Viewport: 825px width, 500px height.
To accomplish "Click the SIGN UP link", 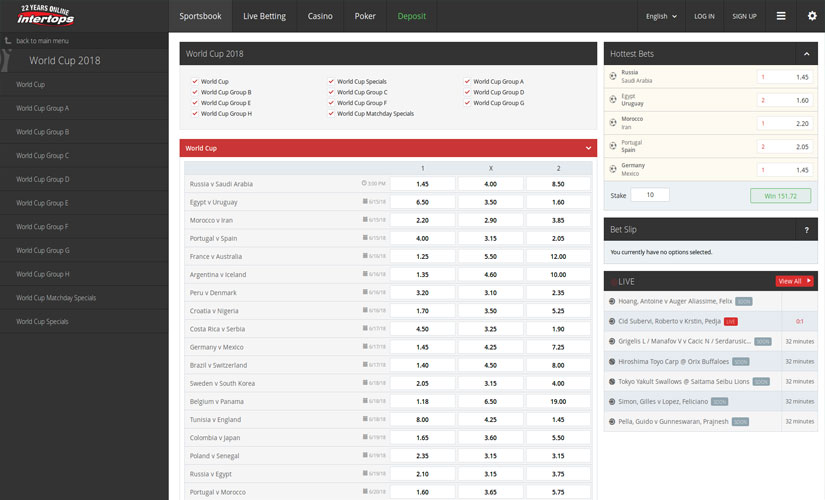I will click(x=744, y=16).
